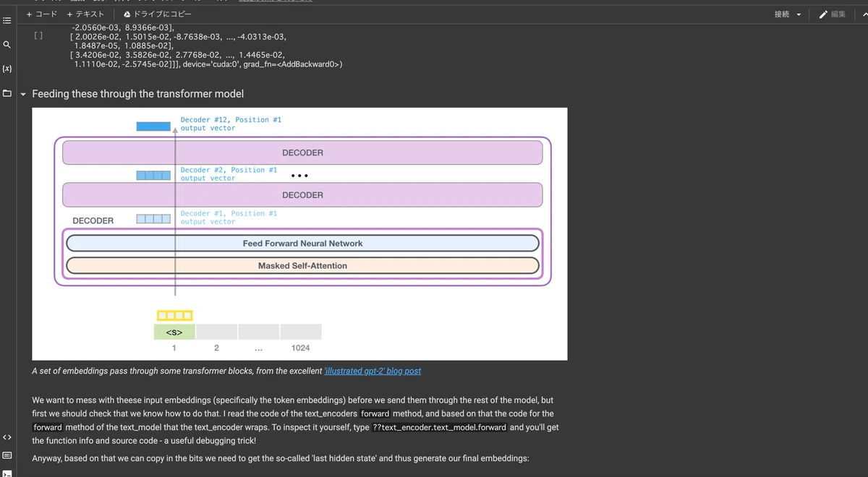Viewport: 868px width, 477px height.
Task: Click the 接続 connect button
Action: (x=782, y=14)
